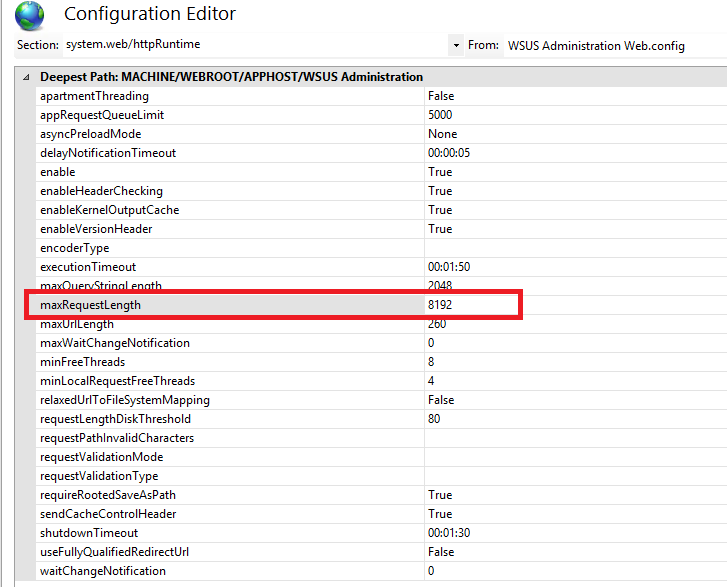Open the Section dropdown arrow
Image resolution: width=727 pixels, height=587 pixels.
(x=456, y=45)
